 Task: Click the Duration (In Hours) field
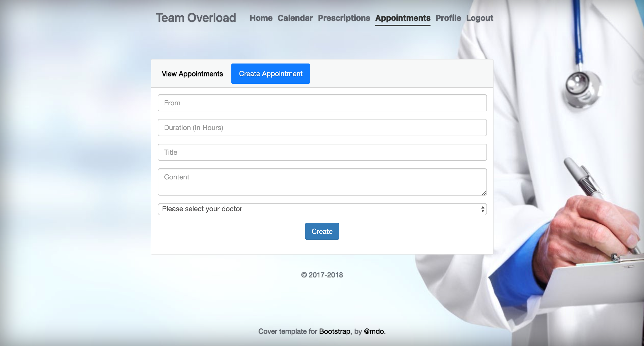(x=322, y=128)
